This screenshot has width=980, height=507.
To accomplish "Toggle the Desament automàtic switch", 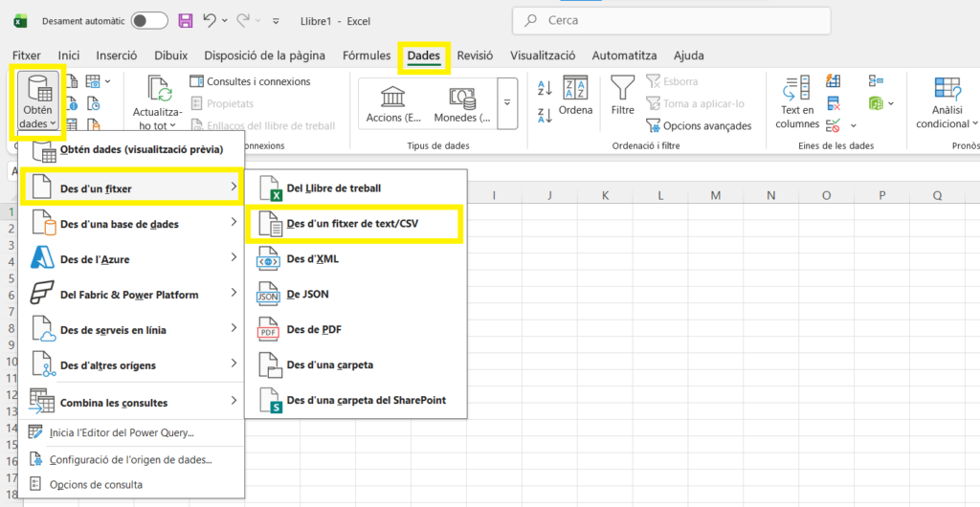I will click(149, 21).
